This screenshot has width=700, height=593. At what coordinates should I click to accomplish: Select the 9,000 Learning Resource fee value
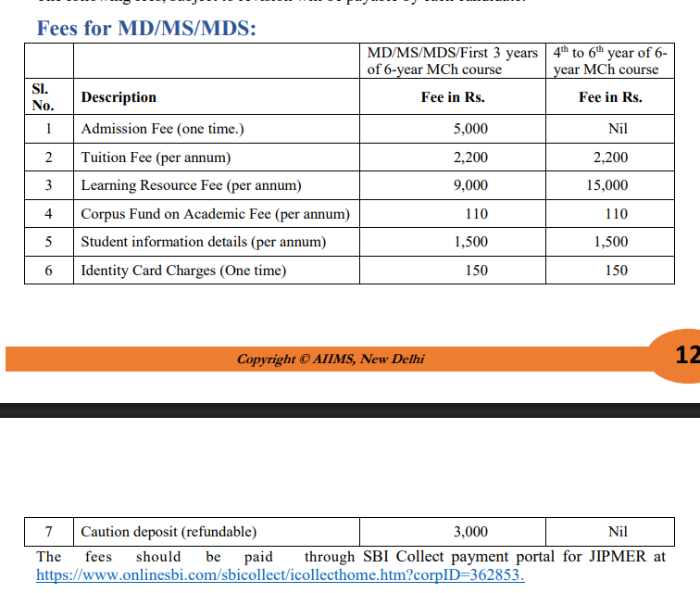pos(470,185)
